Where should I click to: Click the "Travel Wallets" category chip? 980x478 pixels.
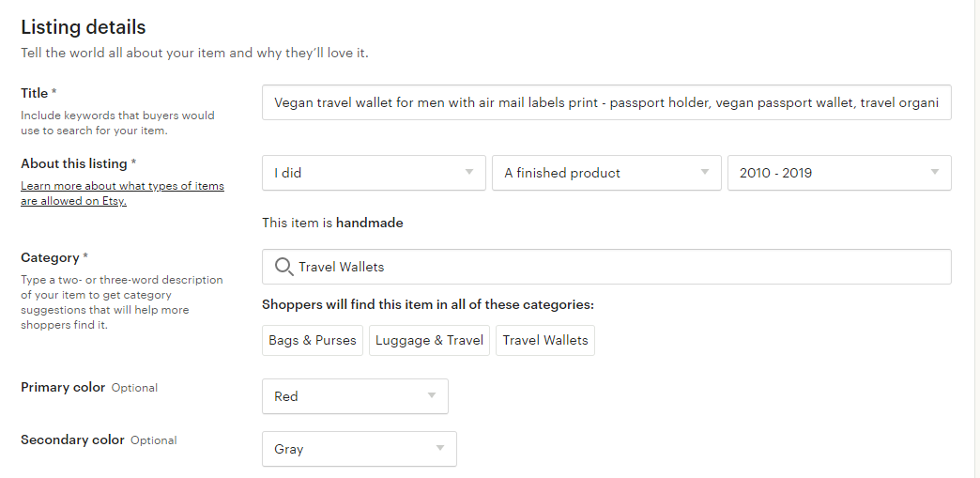pyautogui.click(x=545, y=340)
